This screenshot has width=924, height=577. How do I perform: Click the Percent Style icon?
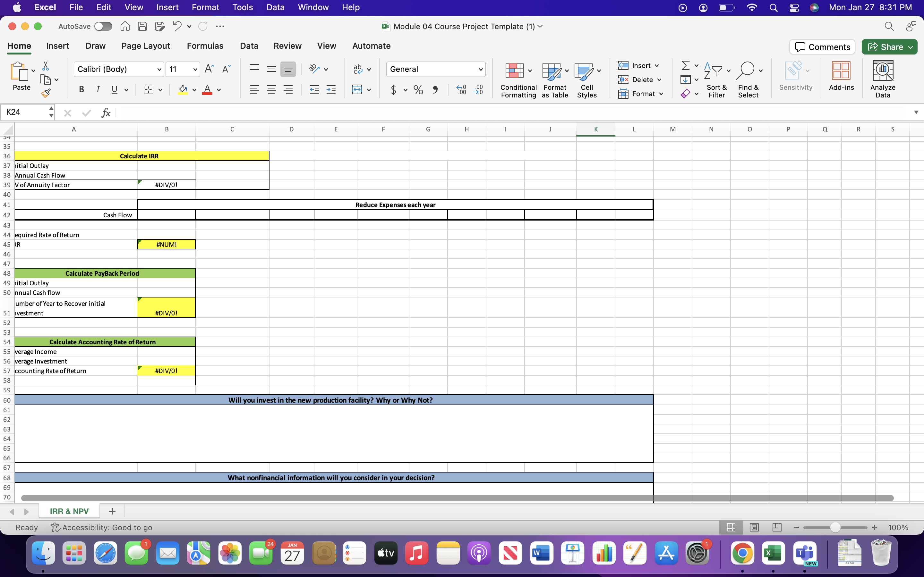418,90
